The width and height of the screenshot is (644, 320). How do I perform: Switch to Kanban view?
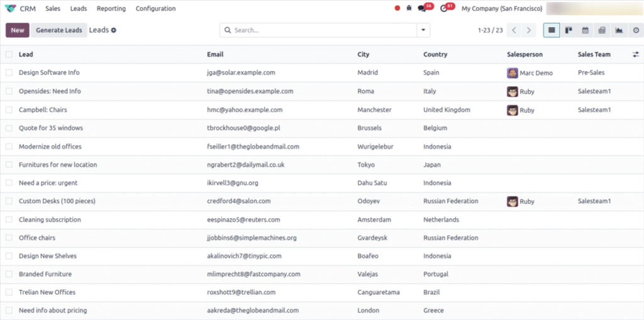(569, 30)
